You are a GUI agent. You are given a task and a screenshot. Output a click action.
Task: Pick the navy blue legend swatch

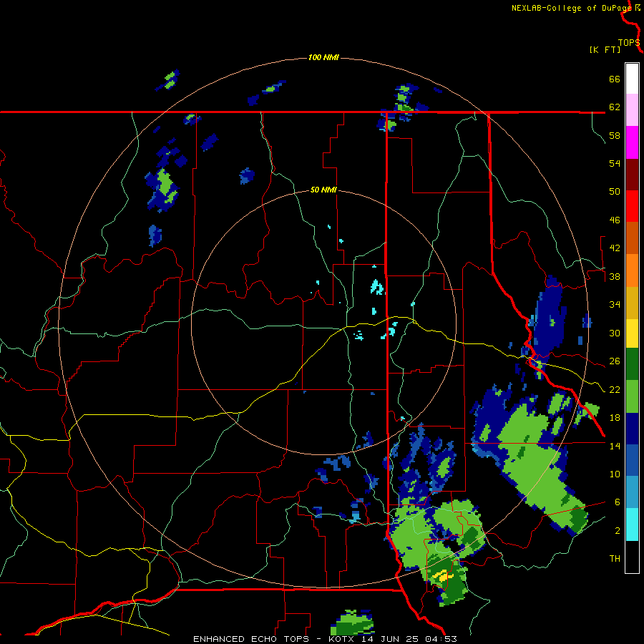(632, 429)
